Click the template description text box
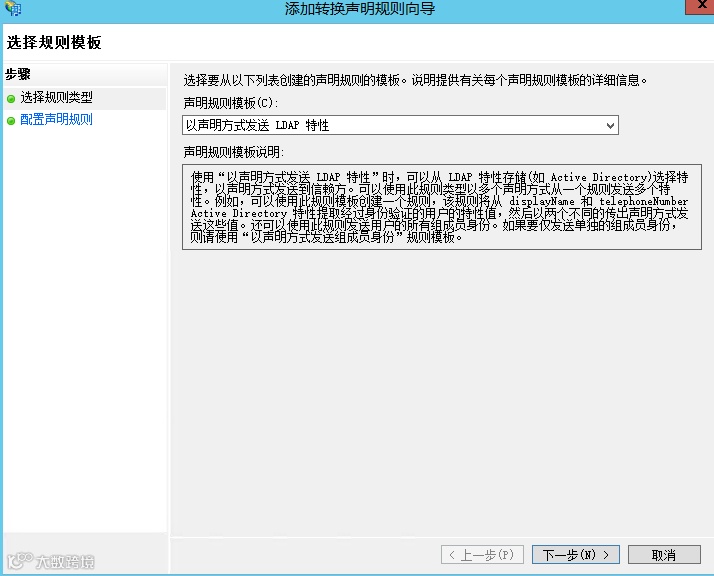The image size is (714, 576). pyautogui.click(x=442, y=207)
